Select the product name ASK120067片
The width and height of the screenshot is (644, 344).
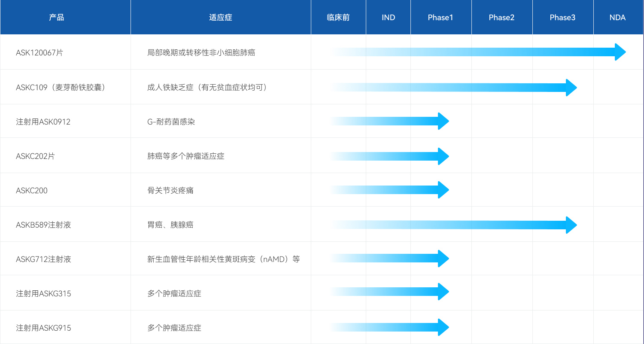click(x=39, y=53)
